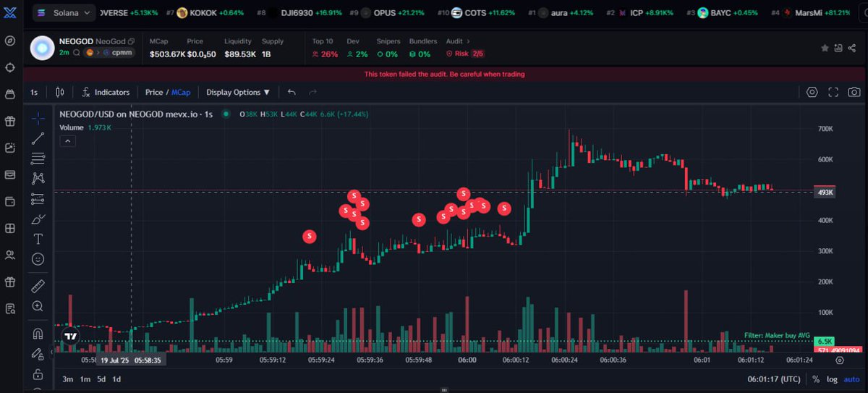Select the 1d time range

click(116, 379)
